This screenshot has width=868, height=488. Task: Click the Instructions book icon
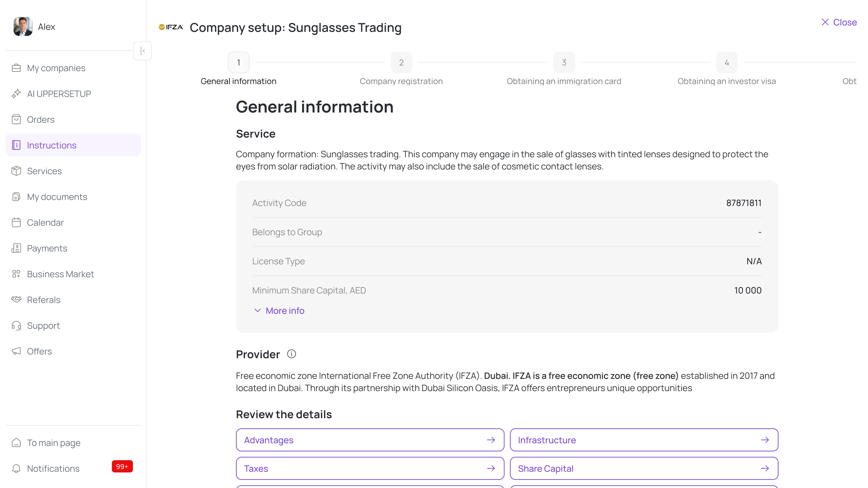(16, 145)
